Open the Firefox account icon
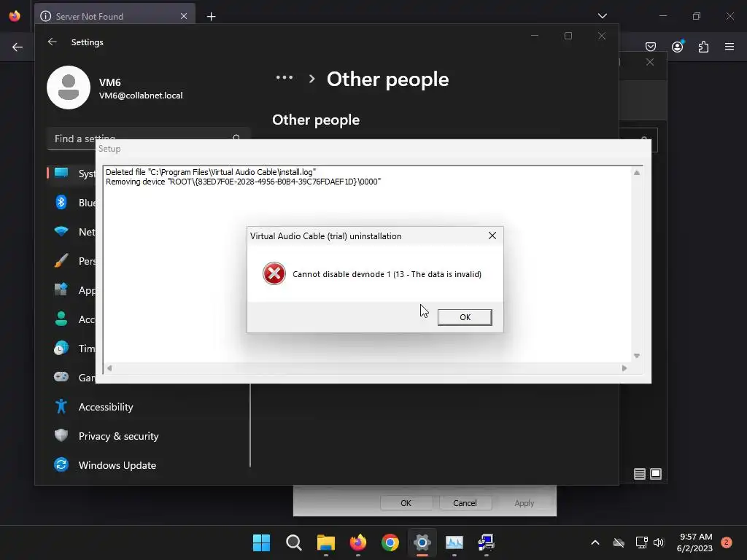 [x=677, y=47]
